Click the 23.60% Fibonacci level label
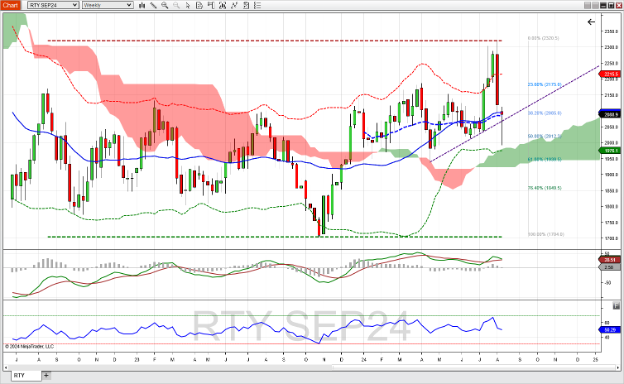Screen dimensions: 624x384 click(x=544, y=85)
